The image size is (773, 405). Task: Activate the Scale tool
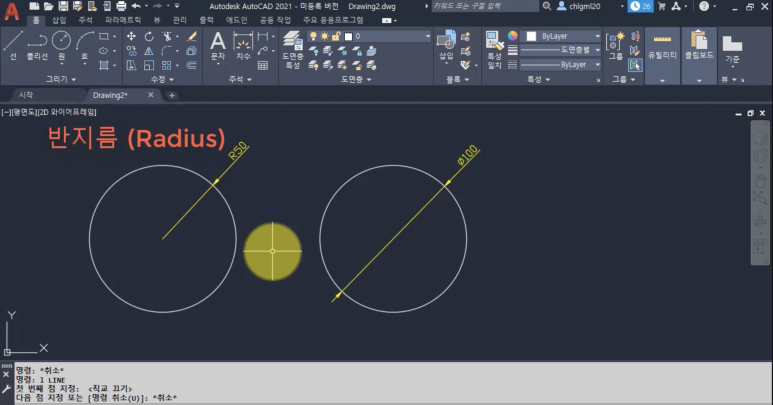pos(149,65)
